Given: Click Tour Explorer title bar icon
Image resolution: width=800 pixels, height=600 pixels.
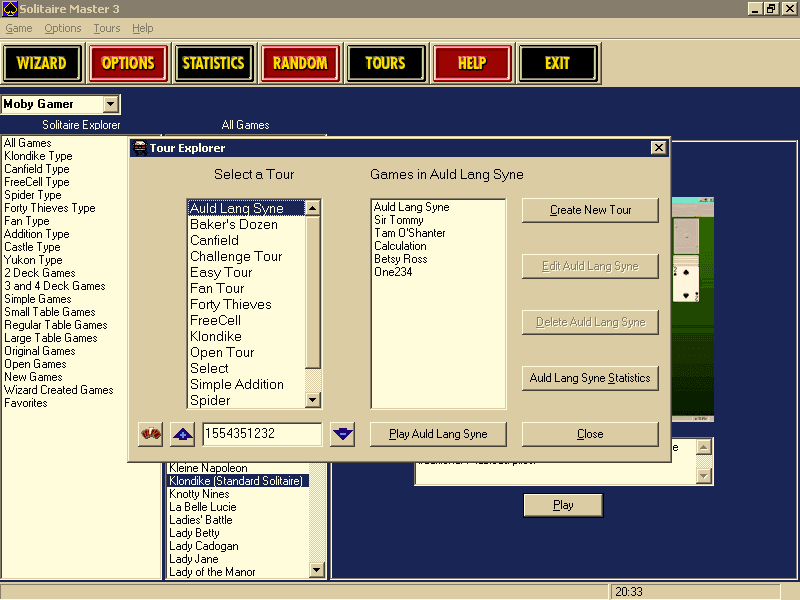Looking at the screenshot, I should click(x=139, y=148).
